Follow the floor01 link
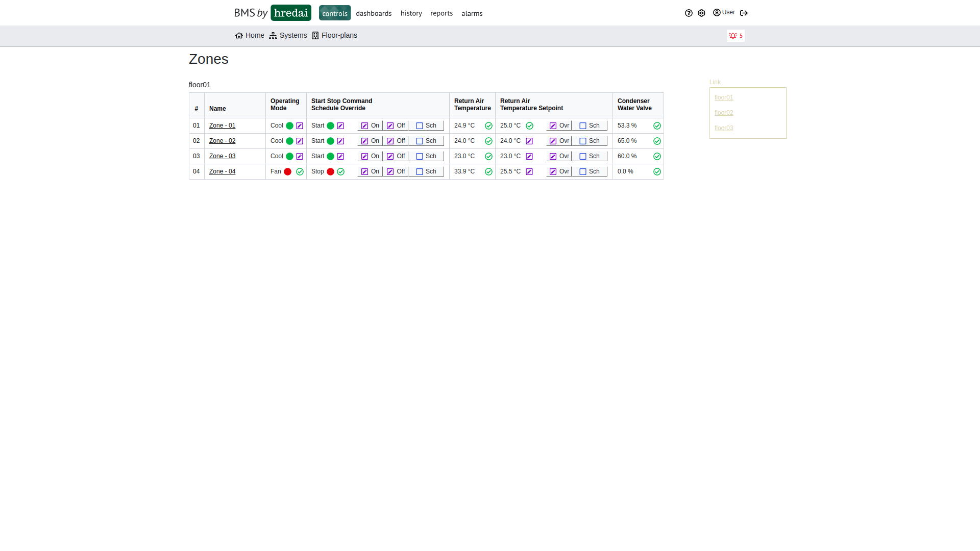Image resolution: width=980 pixels, height=551 pixels. click(724, 97)
